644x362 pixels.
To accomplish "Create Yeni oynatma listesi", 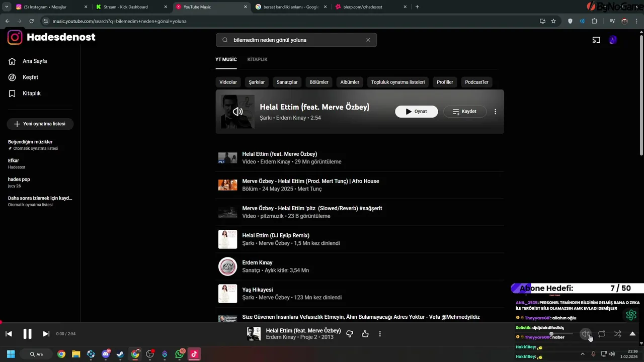I will coord(40,124).
